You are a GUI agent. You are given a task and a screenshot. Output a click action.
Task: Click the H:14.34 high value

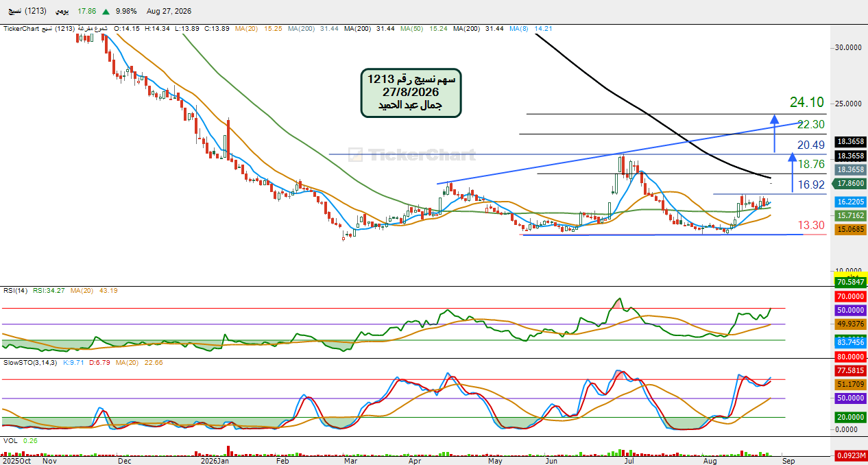click(x=158, y=29)
